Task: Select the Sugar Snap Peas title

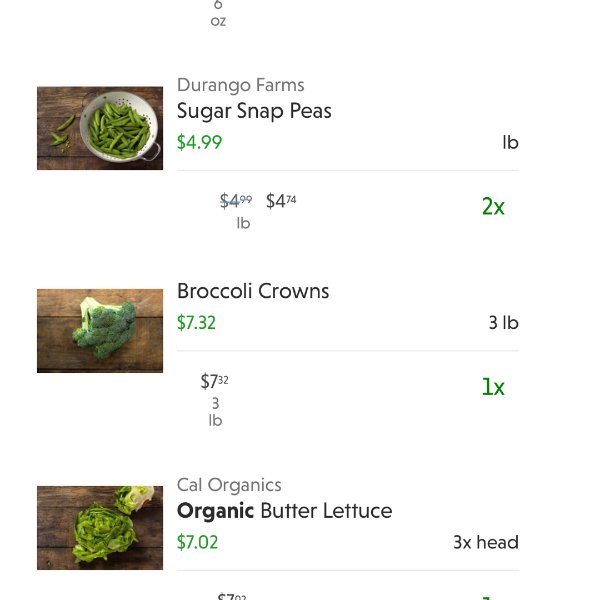Action: click(254, 111)
